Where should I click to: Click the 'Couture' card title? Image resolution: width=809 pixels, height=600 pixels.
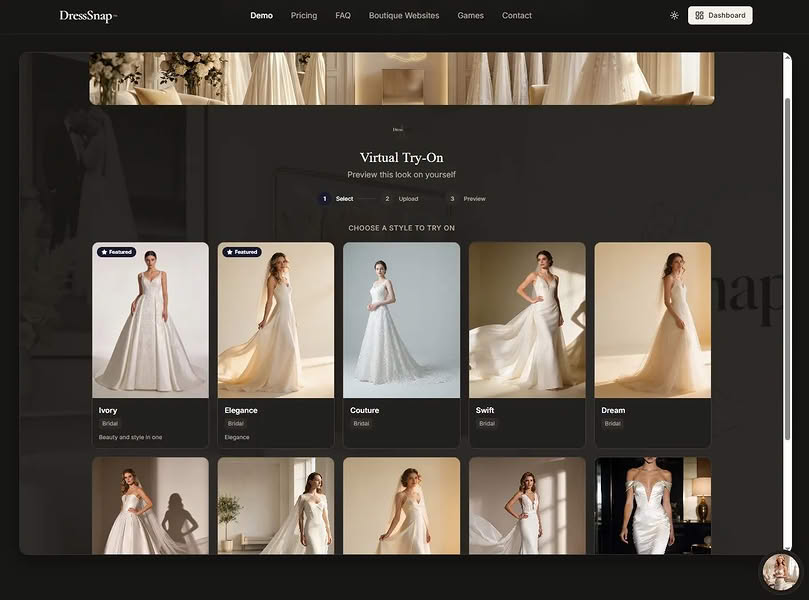click(365, 410)
